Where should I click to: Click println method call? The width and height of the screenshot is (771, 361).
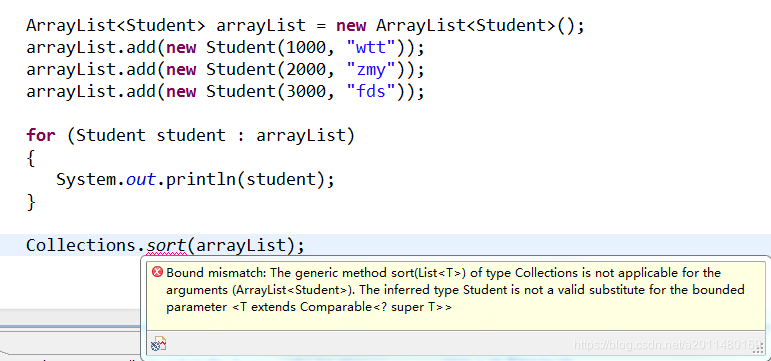pyautogui.click(x=201, y=179)
